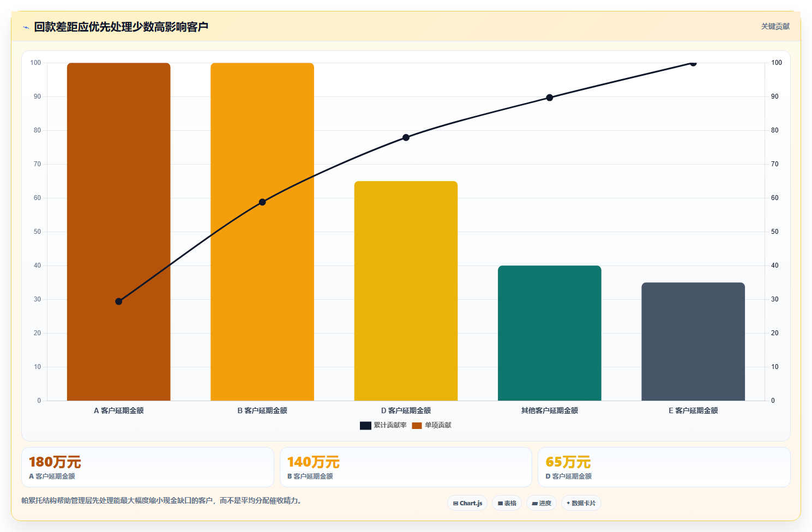Click the card caption B 客户延期金额
The height and width of the screenshot is (532, 812).
point(310,476)
